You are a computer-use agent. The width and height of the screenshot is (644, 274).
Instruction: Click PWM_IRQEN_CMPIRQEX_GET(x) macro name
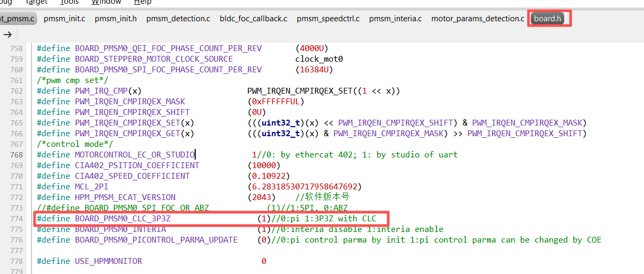point(135,134)
